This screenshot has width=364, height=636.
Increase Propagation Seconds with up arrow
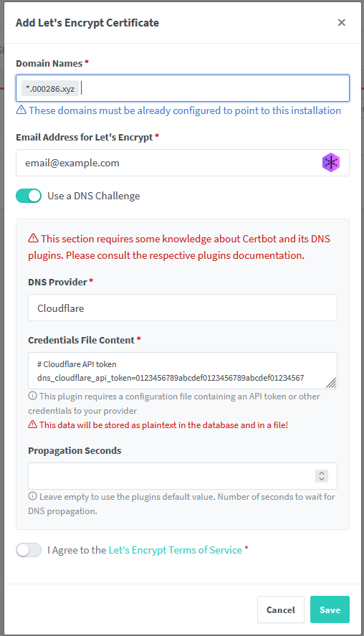click(322, 473)
